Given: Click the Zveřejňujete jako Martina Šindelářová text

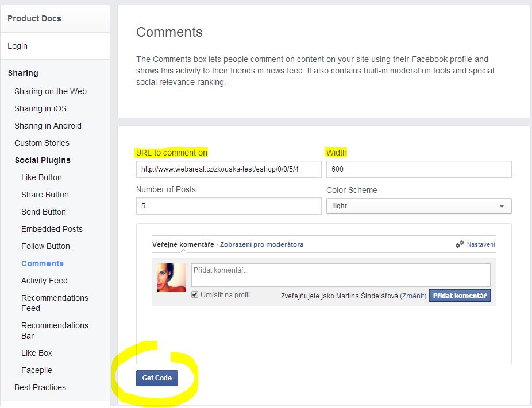Looking at the screenshot, I should (340, 296).
